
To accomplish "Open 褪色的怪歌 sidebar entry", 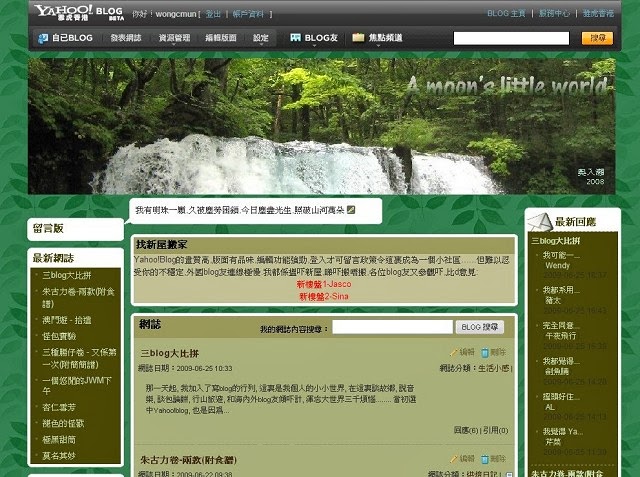I will [x=63, y=424].
